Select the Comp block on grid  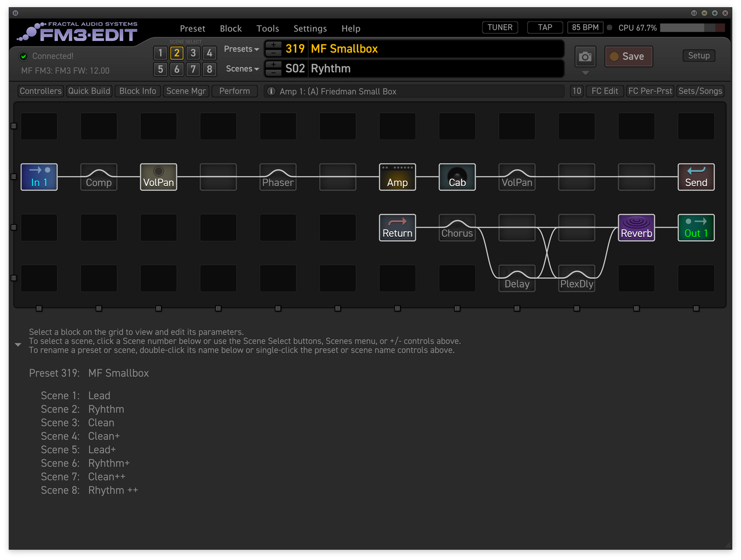point(99,177)
